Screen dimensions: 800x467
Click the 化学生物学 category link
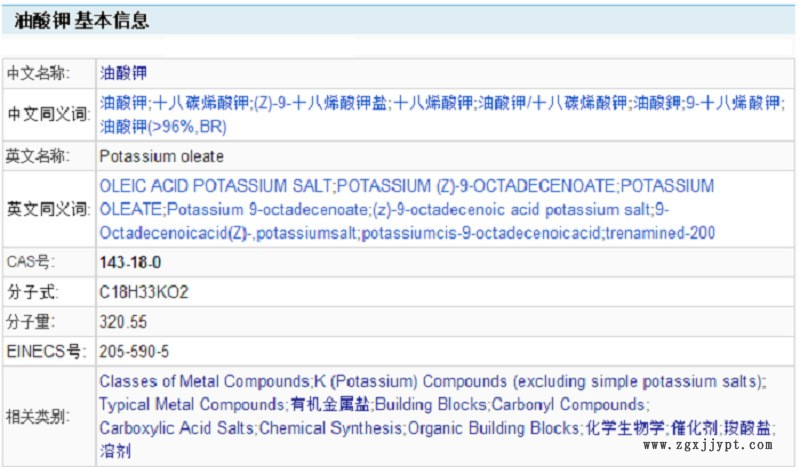(x=624, y=428)
